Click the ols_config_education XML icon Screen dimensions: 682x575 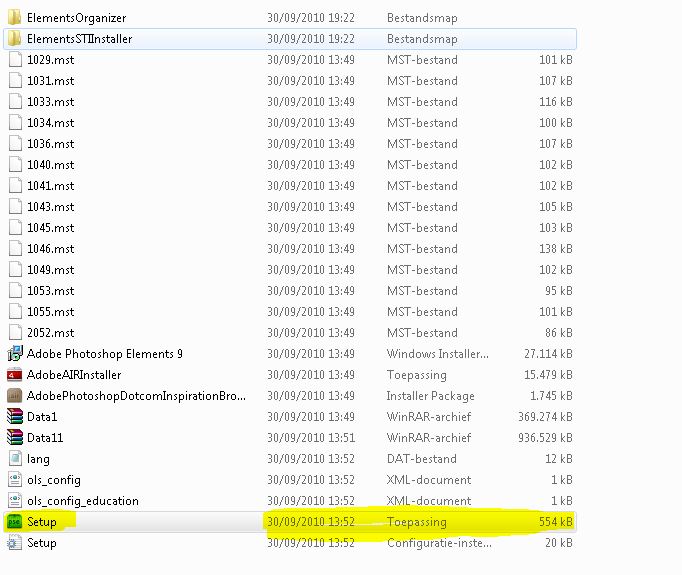pyautogui.click(x=15, y=501)
